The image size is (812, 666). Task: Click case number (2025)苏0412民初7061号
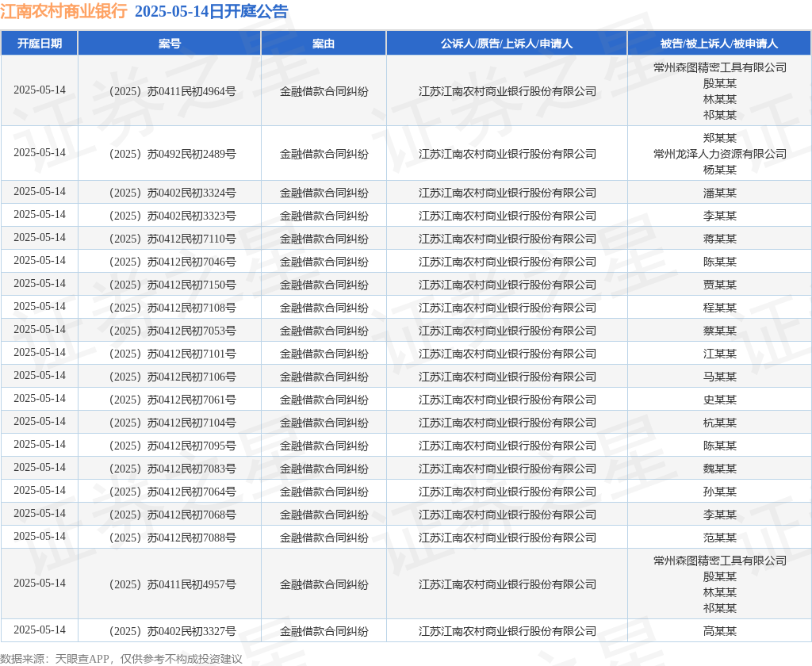coord(172,400)
